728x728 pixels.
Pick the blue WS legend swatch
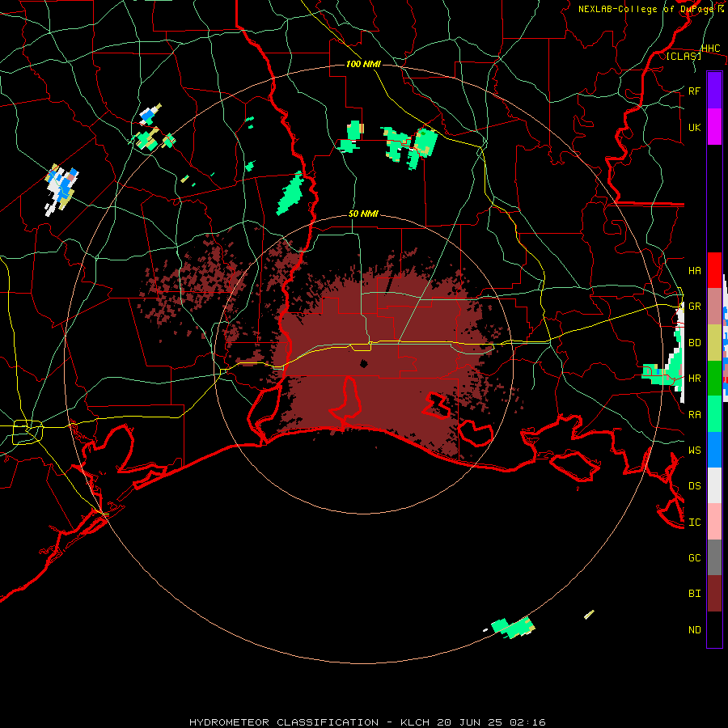(714, 450)
